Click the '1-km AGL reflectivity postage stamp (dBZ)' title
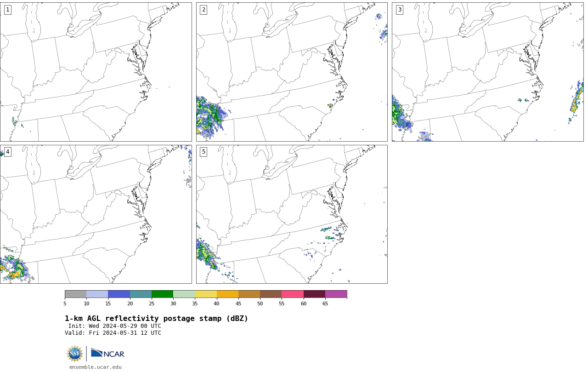The width and height of the screenshot is (588, 372). 156,319
